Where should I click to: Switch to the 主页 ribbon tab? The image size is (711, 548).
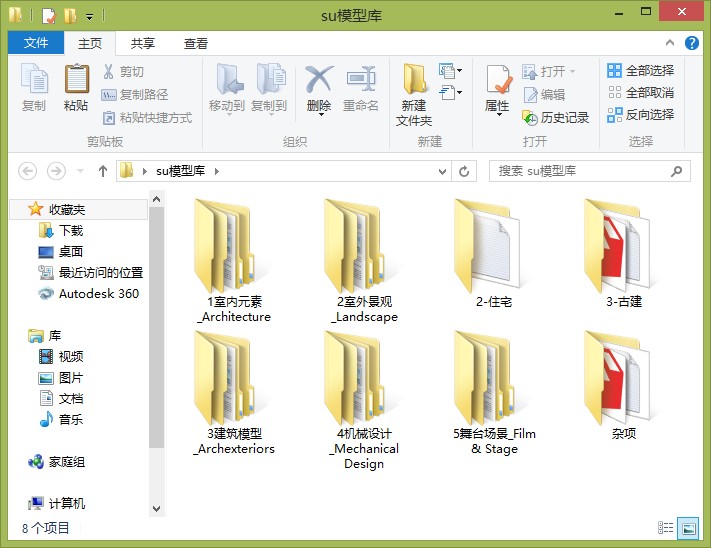click(90, 44)
